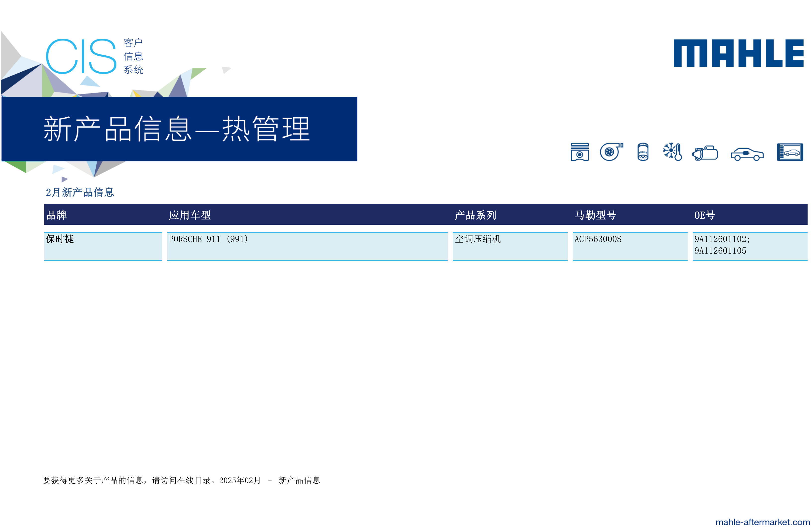The image size is (812, 527).
Task: Click the 客户信息系统 text beside CIS
Action: [133, 56]
